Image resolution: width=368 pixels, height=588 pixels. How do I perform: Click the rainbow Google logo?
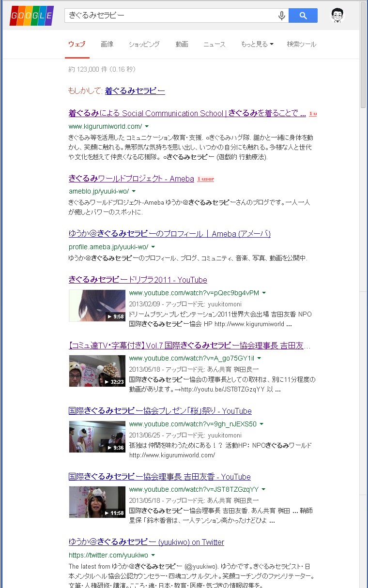(31, 15)
